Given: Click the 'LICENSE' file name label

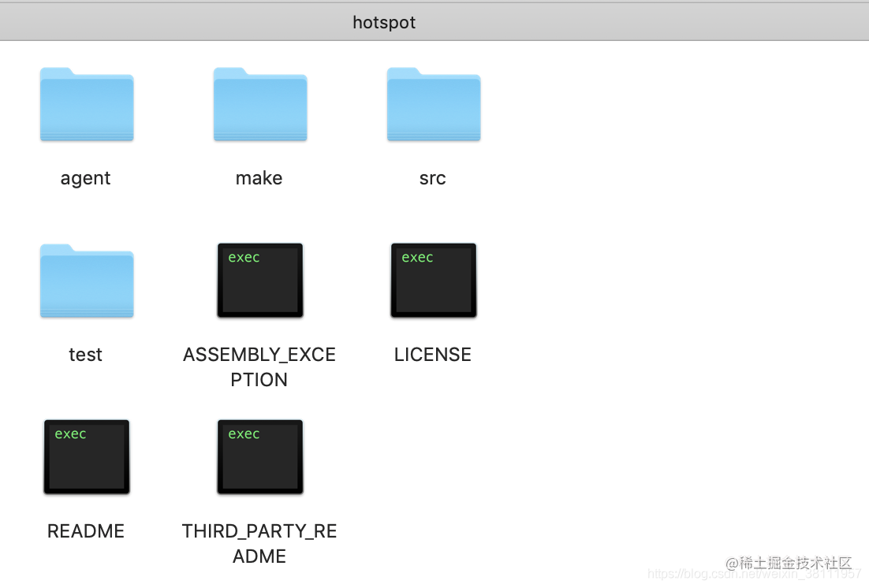Looking at the screenshot, I should [x=432, y=355].
